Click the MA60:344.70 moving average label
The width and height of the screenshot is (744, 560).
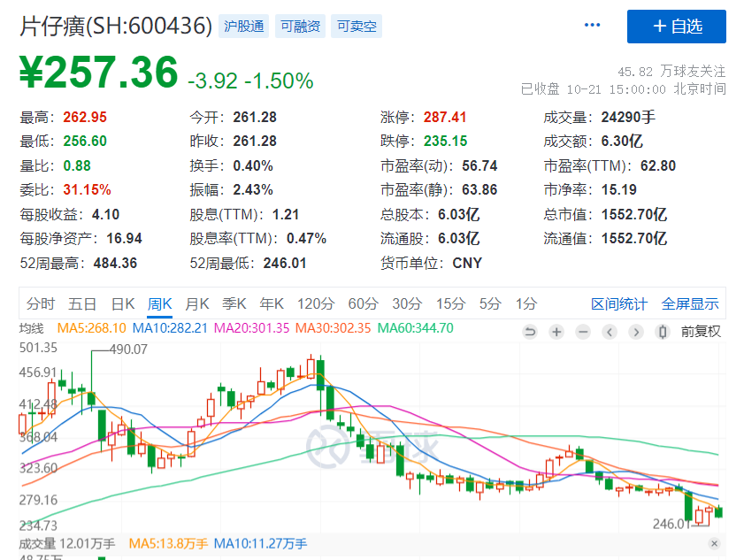(415, 328)
